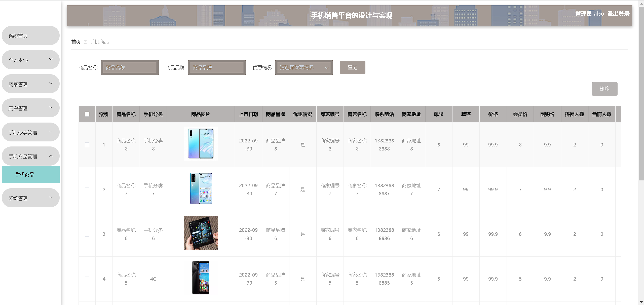Open the foldable phone image in row 3
The width and height of the screenshot is (644, 305).
[201, 233]
